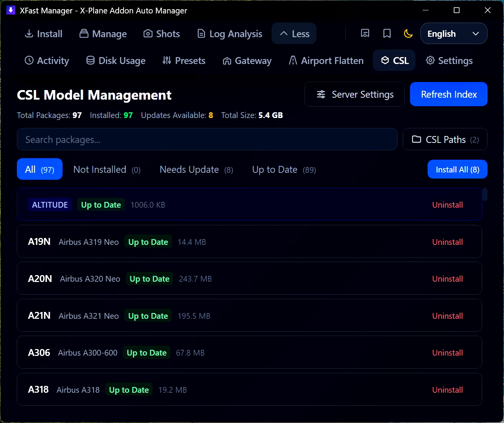Click the Total Size 5.4 GB stat
Viewport: 504px width, 423px height.
tap(252, 115)
